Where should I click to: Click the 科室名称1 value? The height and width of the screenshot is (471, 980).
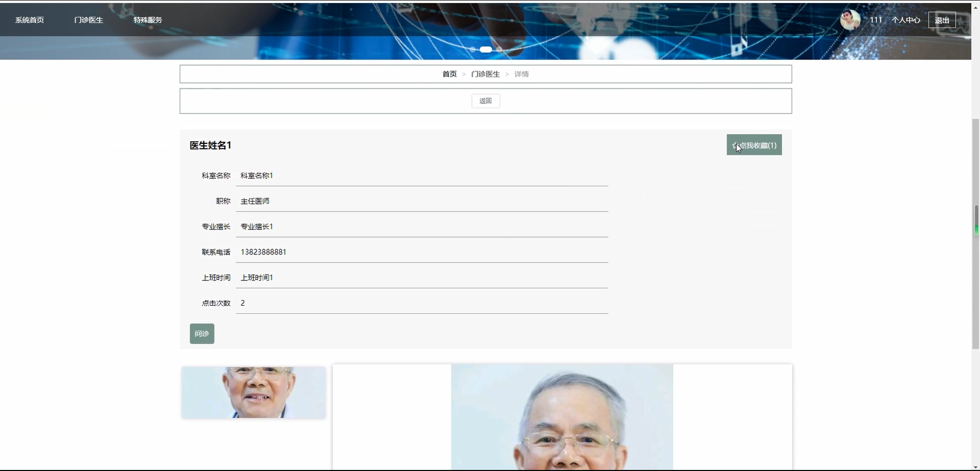pos(257,176)
